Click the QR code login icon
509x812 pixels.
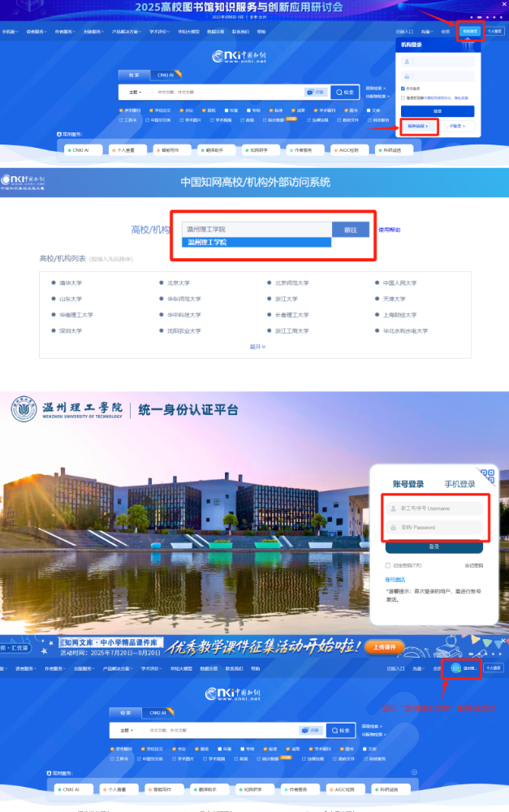click(487, 476)
